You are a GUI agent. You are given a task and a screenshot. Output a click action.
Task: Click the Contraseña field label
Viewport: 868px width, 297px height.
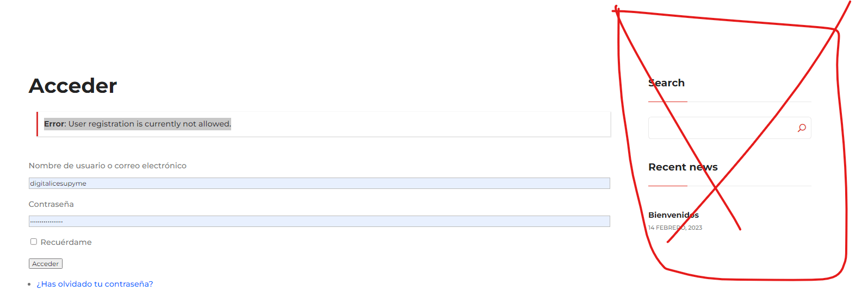tap(51, 204)
